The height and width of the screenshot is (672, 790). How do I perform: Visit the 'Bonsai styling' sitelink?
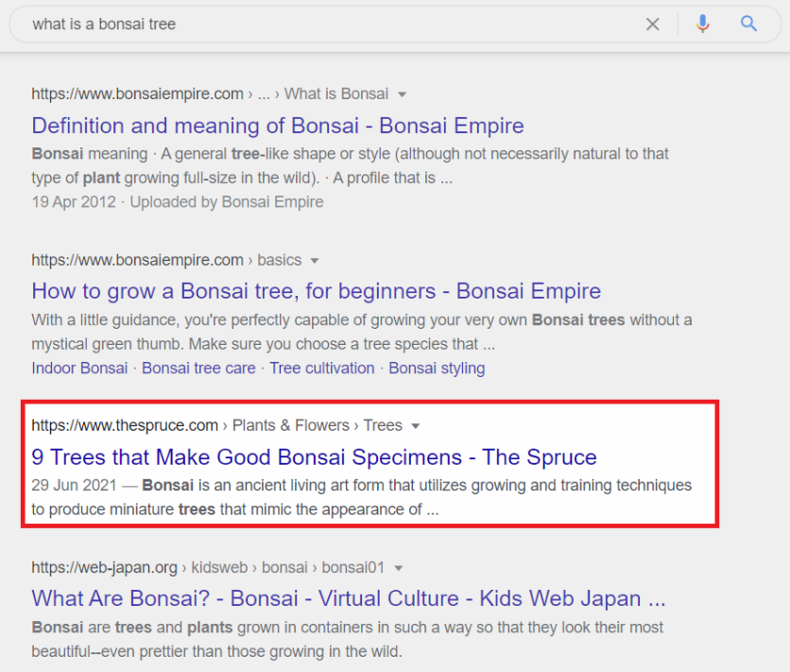click(437, 369)
